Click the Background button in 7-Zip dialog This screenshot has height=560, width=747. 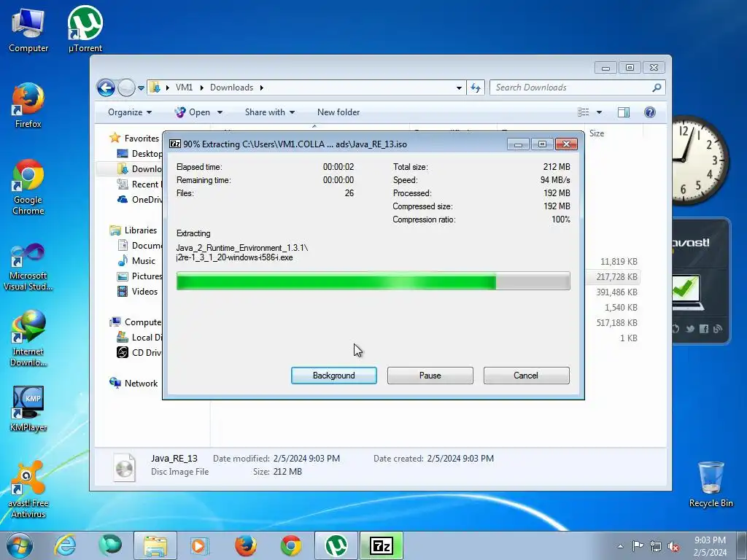tap(334, 376)
